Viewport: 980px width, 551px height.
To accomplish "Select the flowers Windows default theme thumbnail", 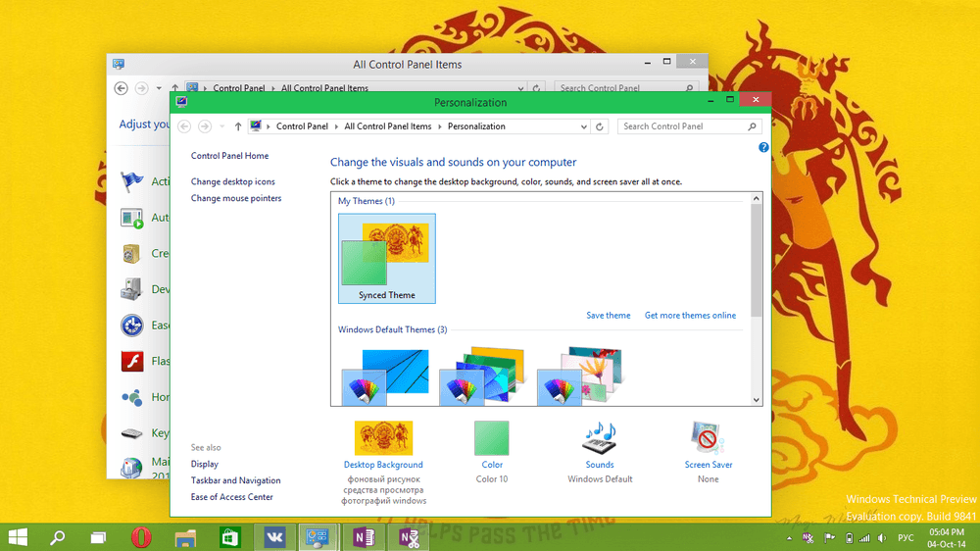I will (579, 376).
